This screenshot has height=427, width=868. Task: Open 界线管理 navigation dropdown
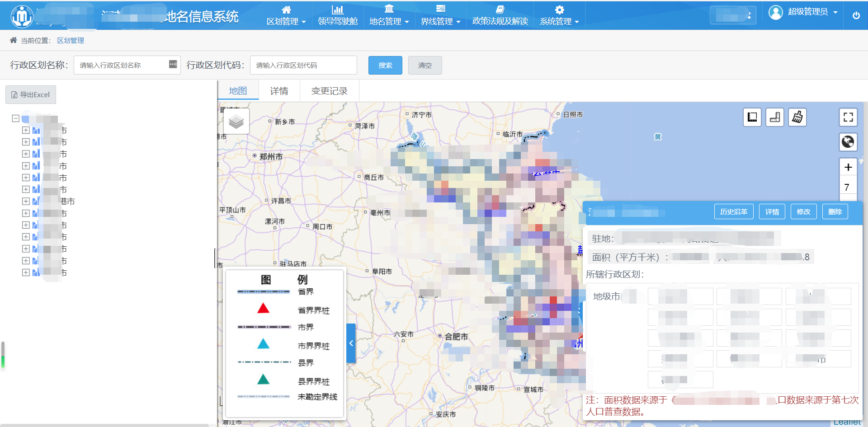[x=440, y=15]
